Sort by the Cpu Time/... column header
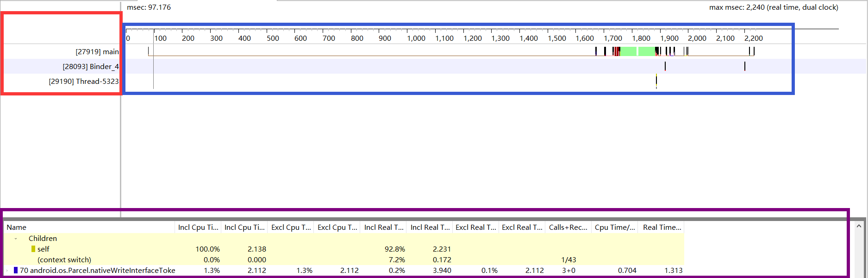Image resolution: width=868 pixels, height=278 pixels. point(615,227)
